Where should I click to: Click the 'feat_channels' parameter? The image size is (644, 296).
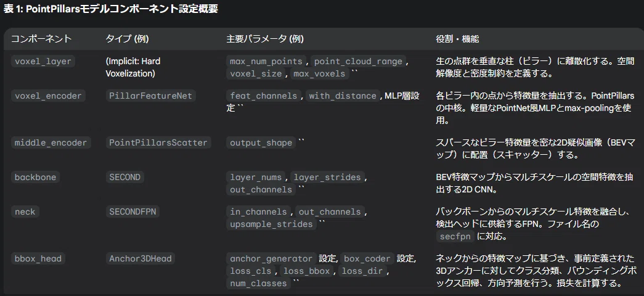(x=263, y=96)
